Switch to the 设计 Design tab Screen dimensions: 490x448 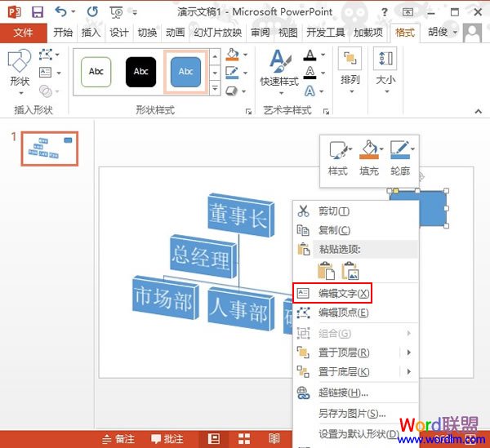[118, 32]
